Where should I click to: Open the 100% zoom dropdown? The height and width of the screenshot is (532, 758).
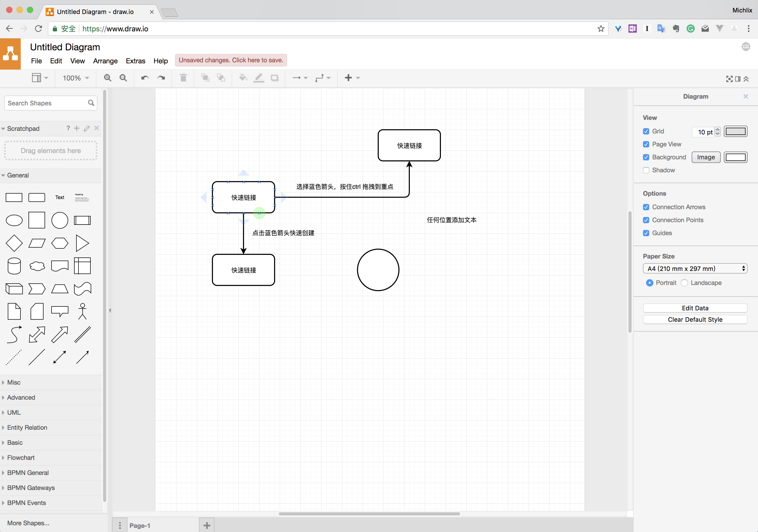point(76,78)
